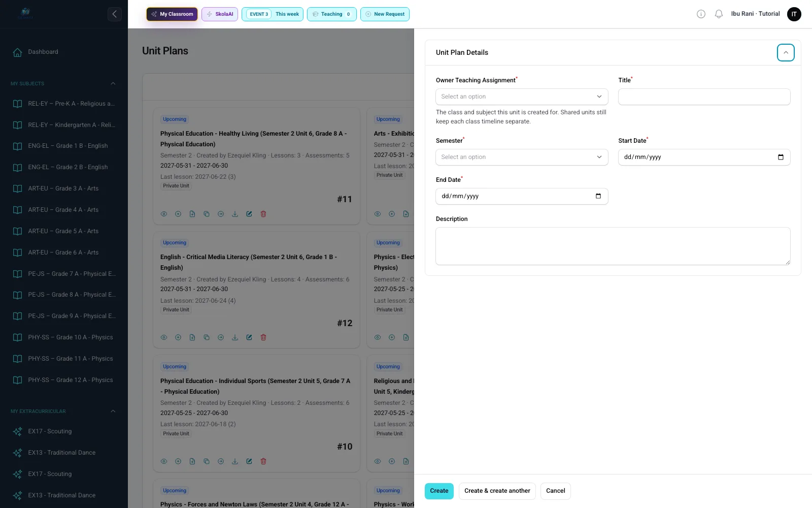The width and height of the screenshot is (812, 508).
Task: Open PHY-SS Grade 10 A Physics subject
Action: [64, 337]
